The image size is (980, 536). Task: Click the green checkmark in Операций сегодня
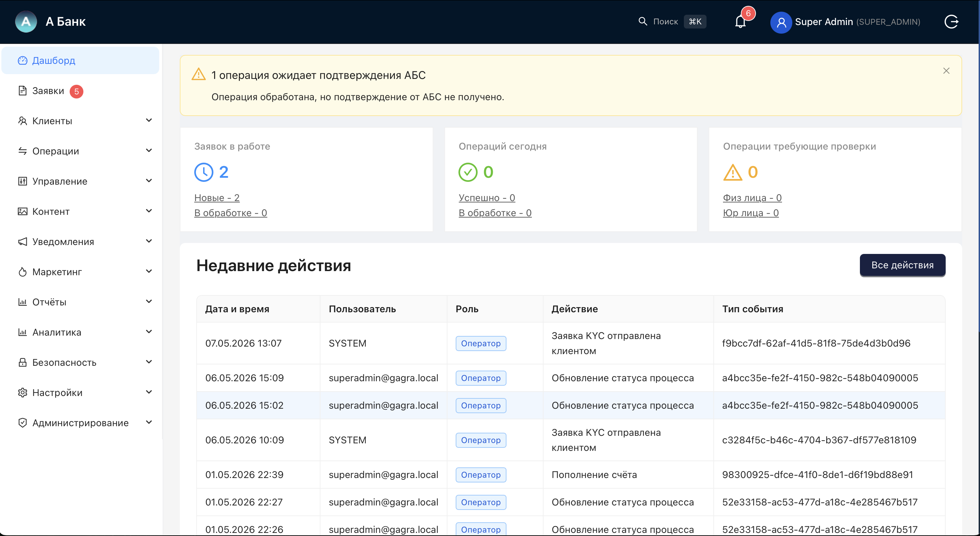pos(468,172)
